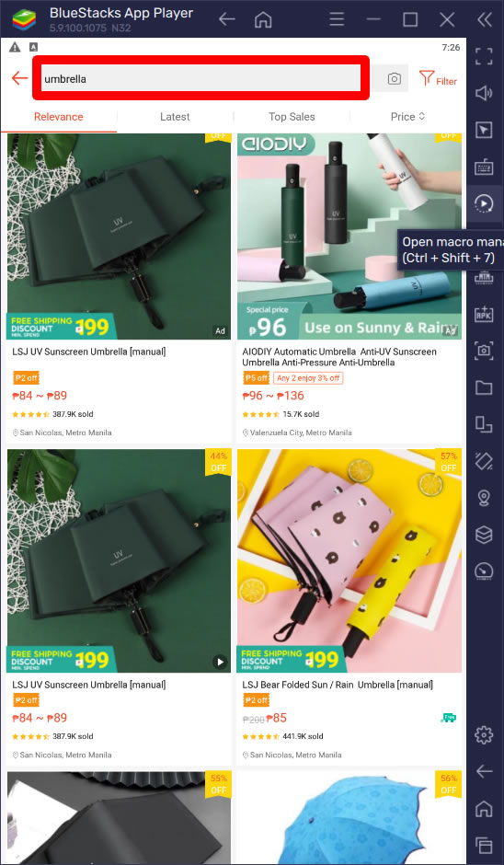504x865 pixels.
Task: Switch to the Latest tab
Action: pos(175,117)
